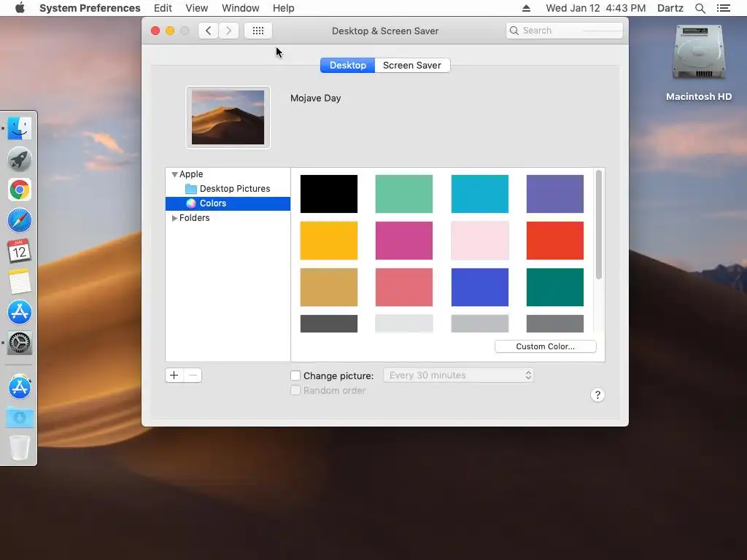Choose the cyan blue color swatch

480,194
